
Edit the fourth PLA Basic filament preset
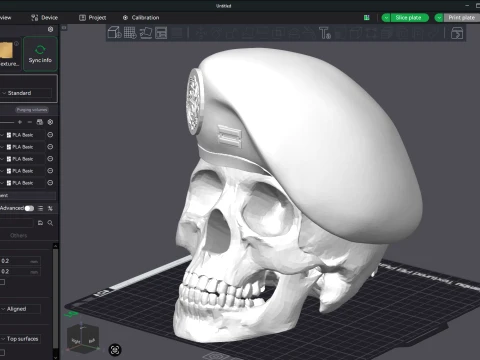point(50,171)
